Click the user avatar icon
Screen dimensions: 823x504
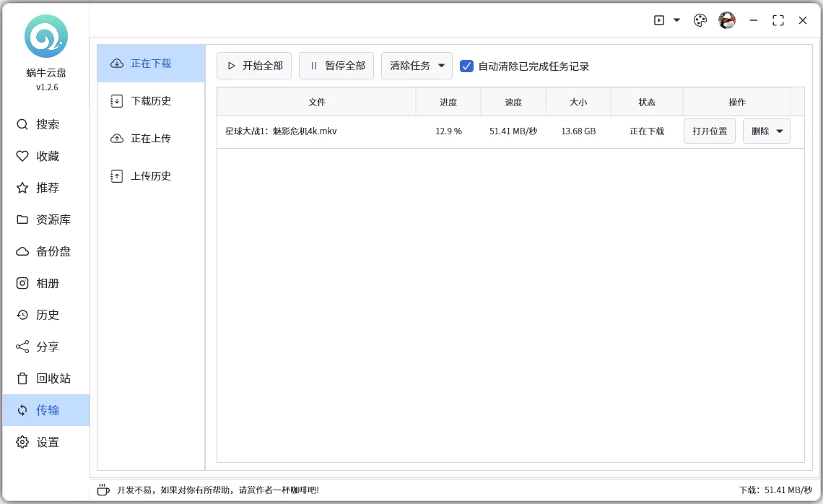coord(727,20)
